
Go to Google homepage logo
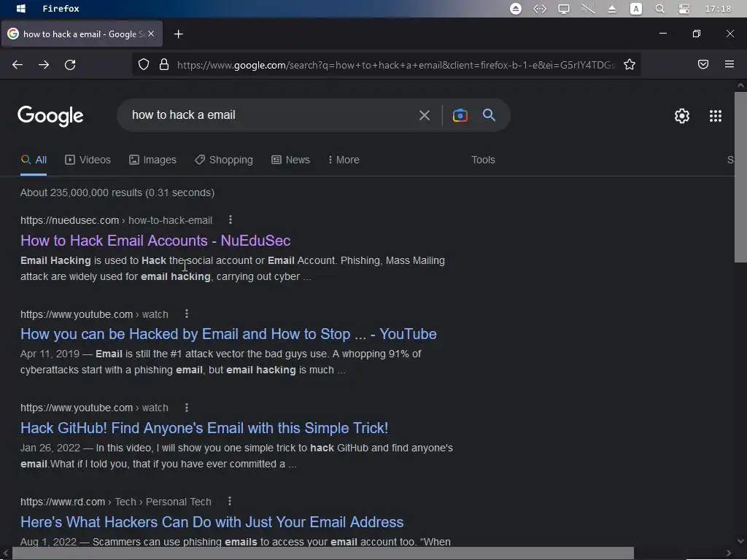click(x=50, y=116)
